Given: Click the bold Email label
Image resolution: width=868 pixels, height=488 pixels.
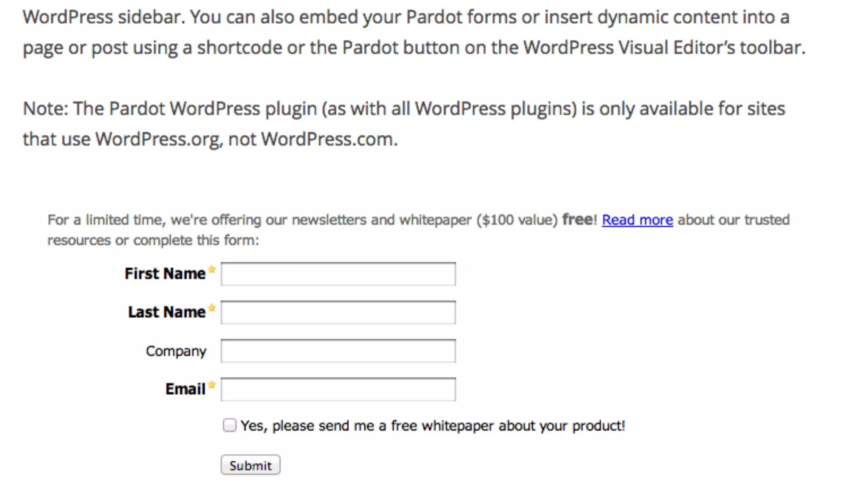Looking at the screenshot, I should pyautogui.click(x=185, y=389).
